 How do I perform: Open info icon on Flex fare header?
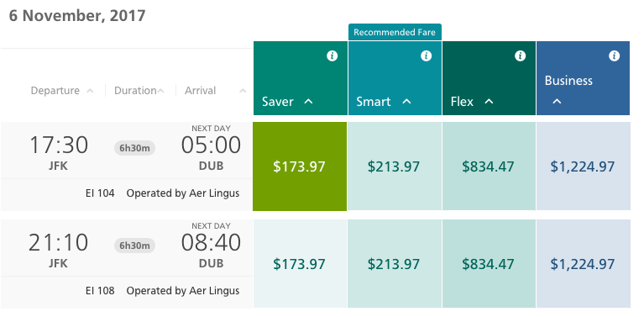click(520, 55)
